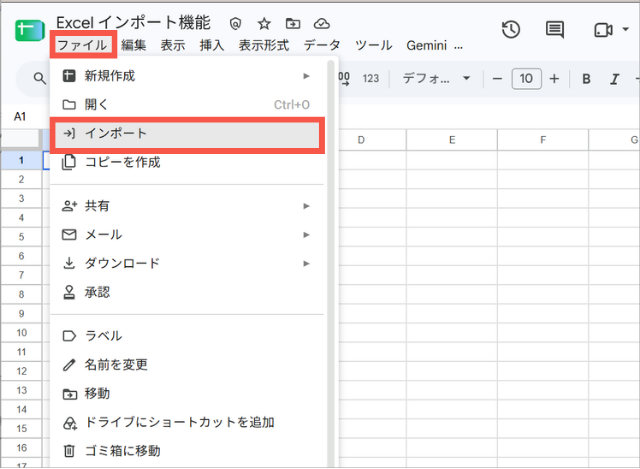Show more menus via ellipsis
The width and height of the screenshot is (640, 469).
tap(458, 46)
